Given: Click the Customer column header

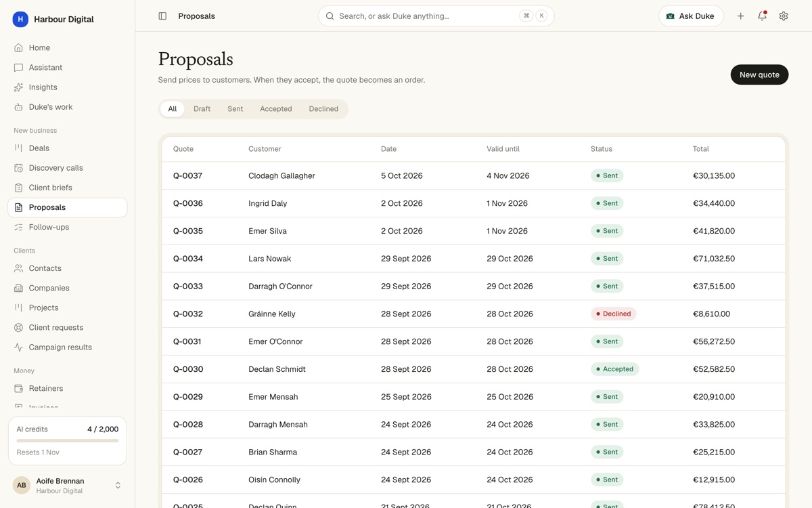Looking at the screenshot, I should pyautogui.click(x=265, y=149).
